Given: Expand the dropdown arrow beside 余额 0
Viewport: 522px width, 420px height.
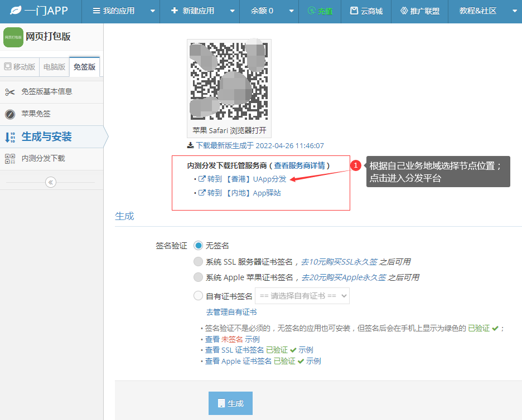Looking at the screenshot, I should click(x=291, y=11).
